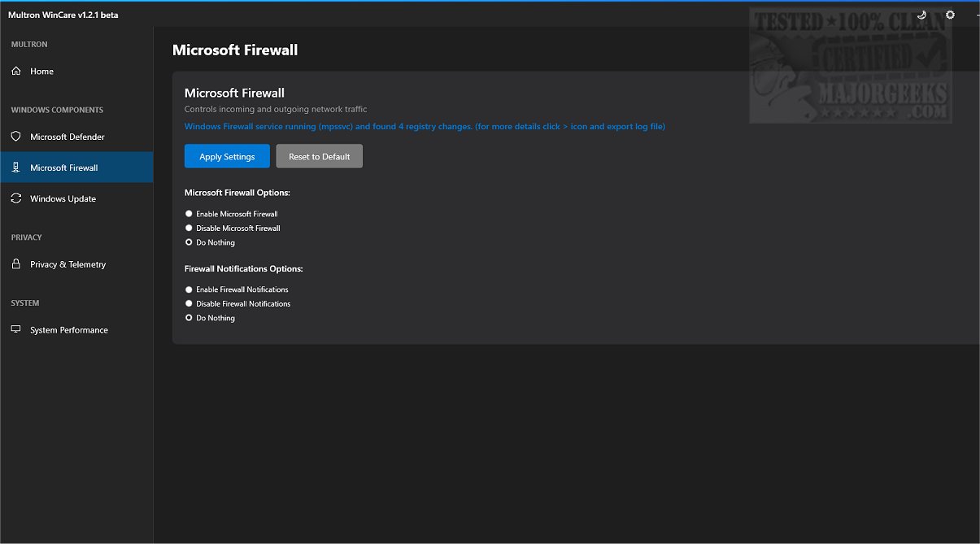The width and height of the screenshot is (980, 544).
Task: Toggle dark mode with the moon icon
Action: pyautogui.click(x=921, y=15)
